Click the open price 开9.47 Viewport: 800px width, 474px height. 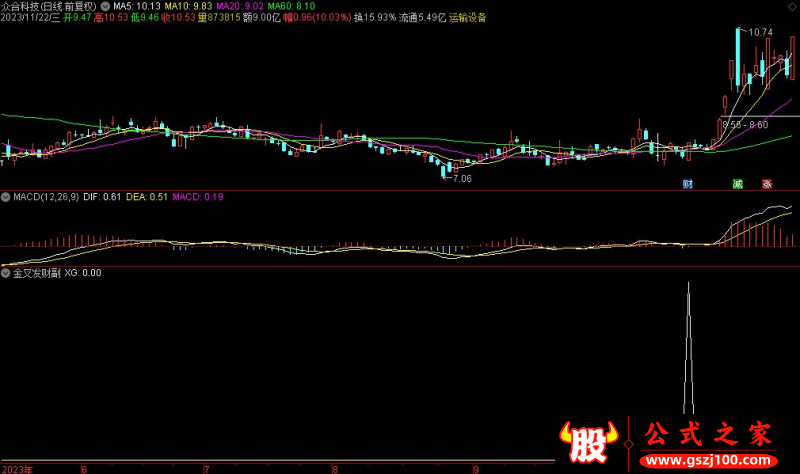click(x=77, y=18)
